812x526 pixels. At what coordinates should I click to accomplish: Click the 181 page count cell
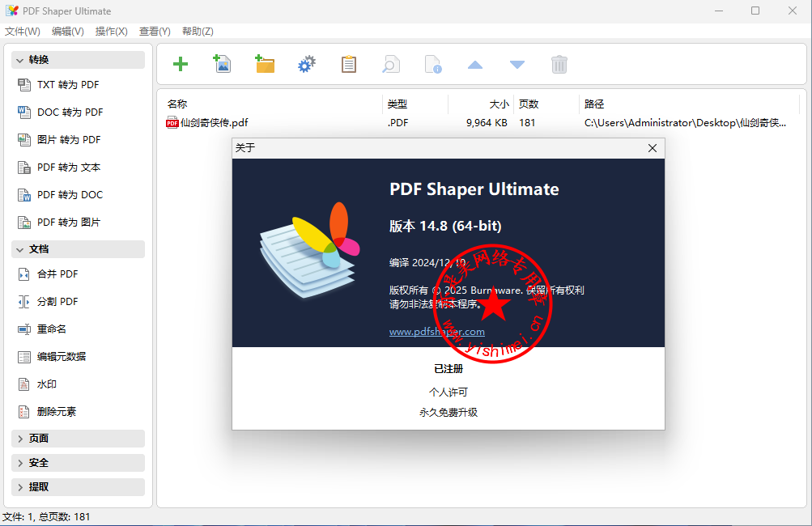[527, 123]
